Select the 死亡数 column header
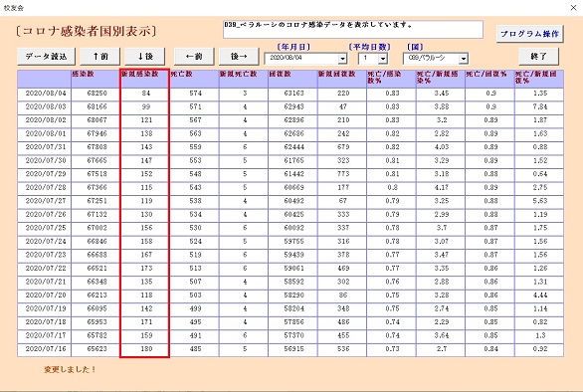Viewport: 583px width, 392px height. 194,79
